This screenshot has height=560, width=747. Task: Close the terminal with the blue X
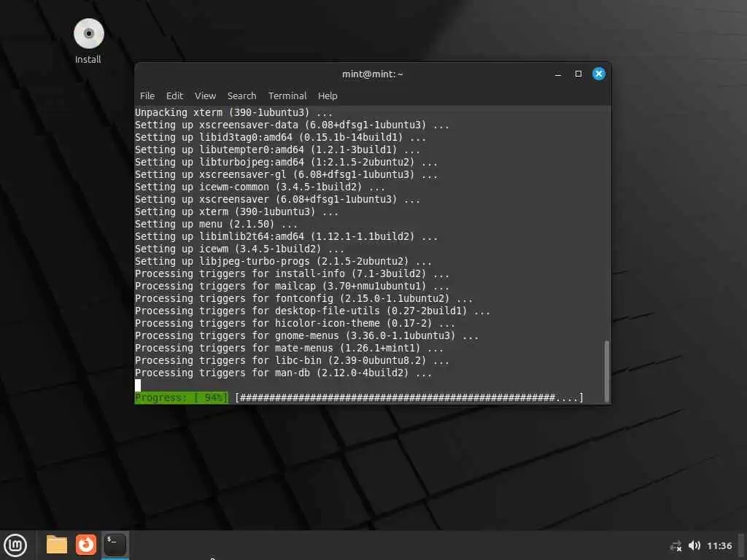pyautogui.click(x=599, y=74)
